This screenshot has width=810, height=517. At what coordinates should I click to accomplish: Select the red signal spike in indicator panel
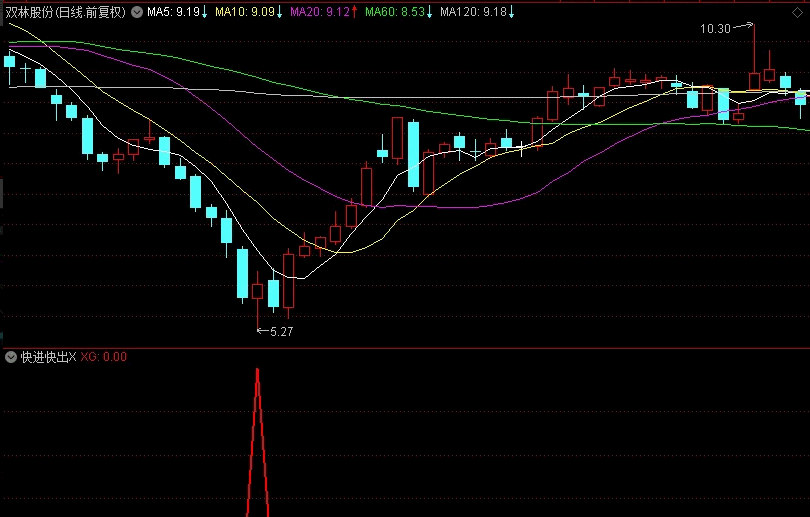[257, 442]
